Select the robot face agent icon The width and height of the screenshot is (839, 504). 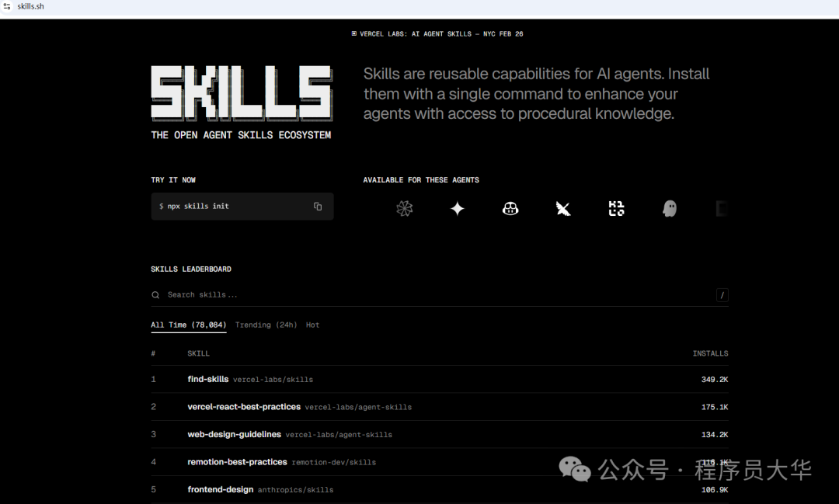click(x=510, y=208)
